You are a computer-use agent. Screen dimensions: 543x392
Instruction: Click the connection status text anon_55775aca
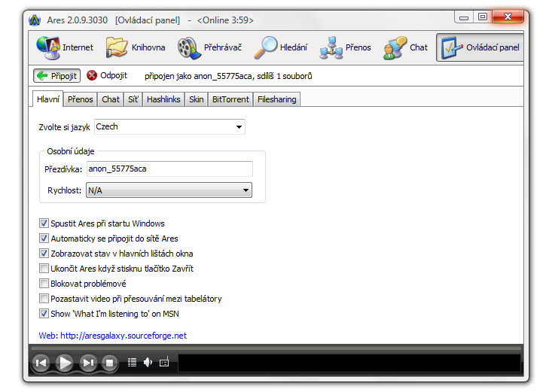coord(228,76)
